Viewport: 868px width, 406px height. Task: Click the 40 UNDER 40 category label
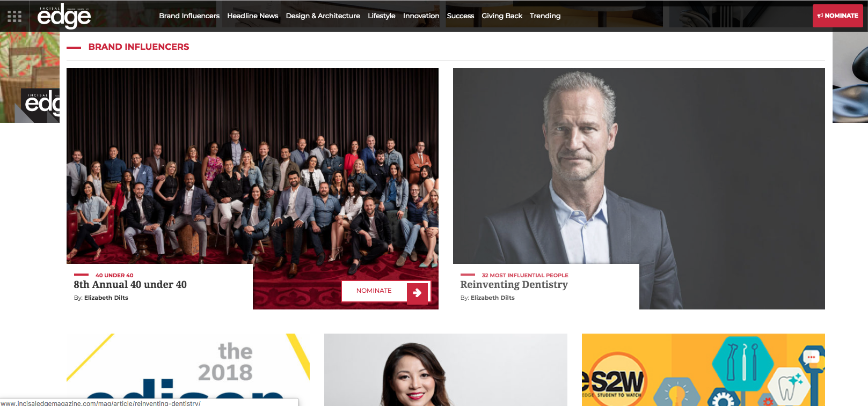pos(114,275)
